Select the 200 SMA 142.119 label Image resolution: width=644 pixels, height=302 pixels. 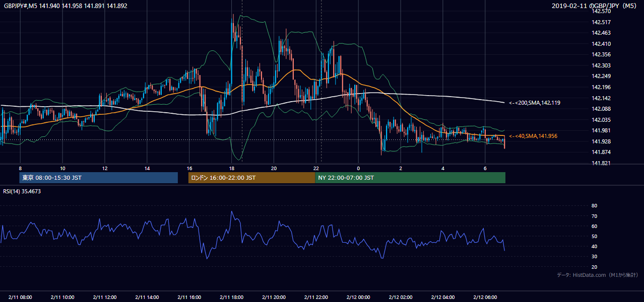(x=535, y=103)
